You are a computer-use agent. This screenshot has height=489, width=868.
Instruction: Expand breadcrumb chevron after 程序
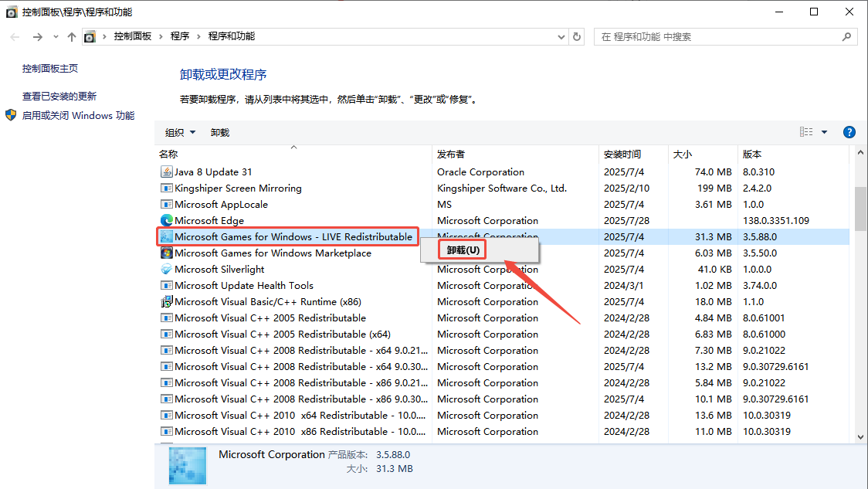(x=198, y=36)
